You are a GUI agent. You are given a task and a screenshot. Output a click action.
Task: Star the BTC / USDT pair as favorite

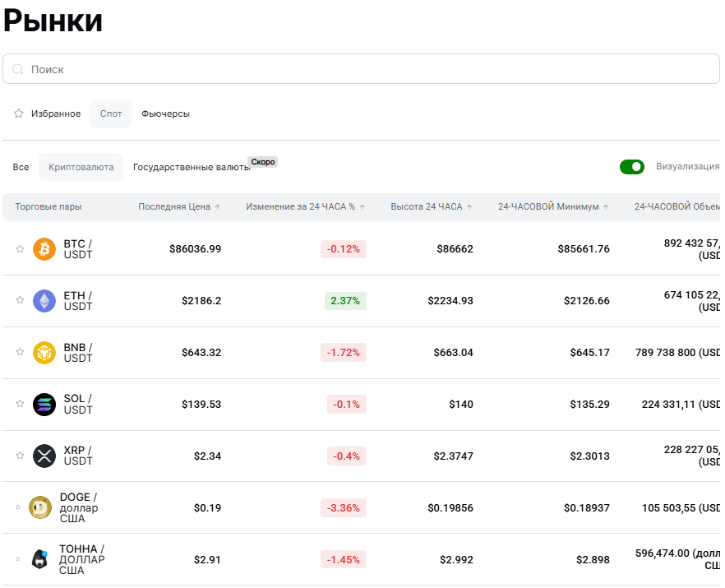coord(20,249)
